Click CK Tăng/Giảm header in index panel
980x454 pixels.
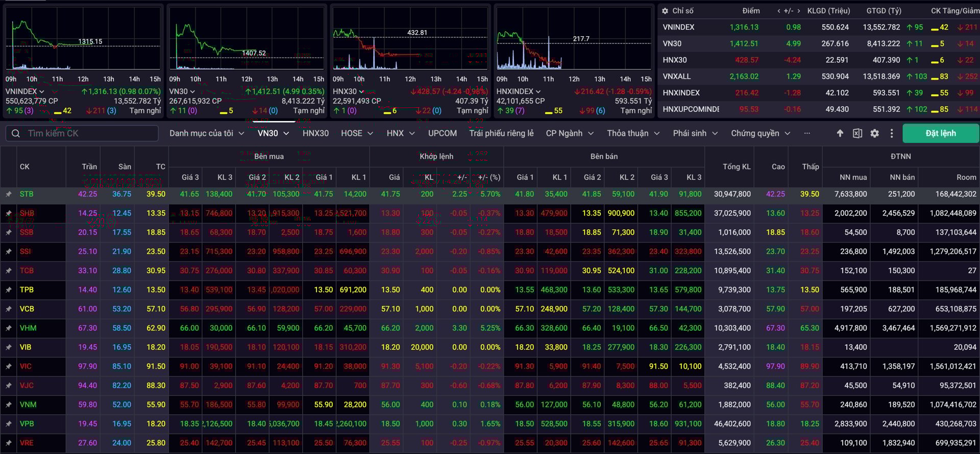pos(954,11)
